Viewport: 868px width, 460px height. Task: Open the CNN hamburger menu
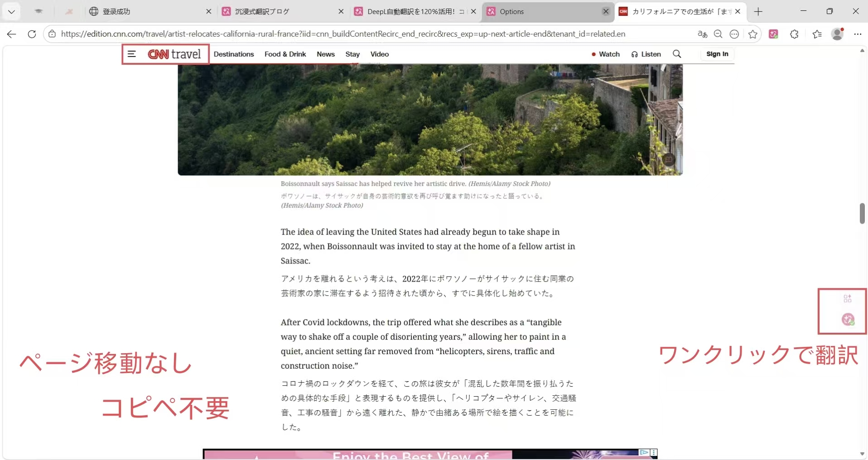coord(131,54)
